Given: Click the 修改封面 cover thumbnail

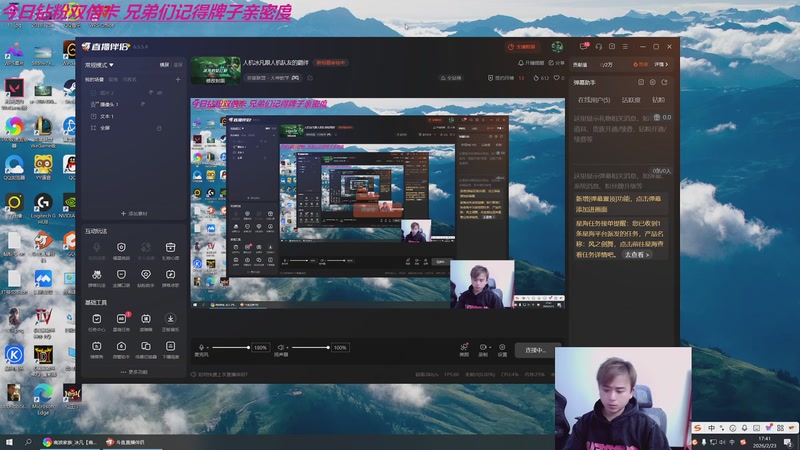Looking at the screenshot, I should coord(215,70).
